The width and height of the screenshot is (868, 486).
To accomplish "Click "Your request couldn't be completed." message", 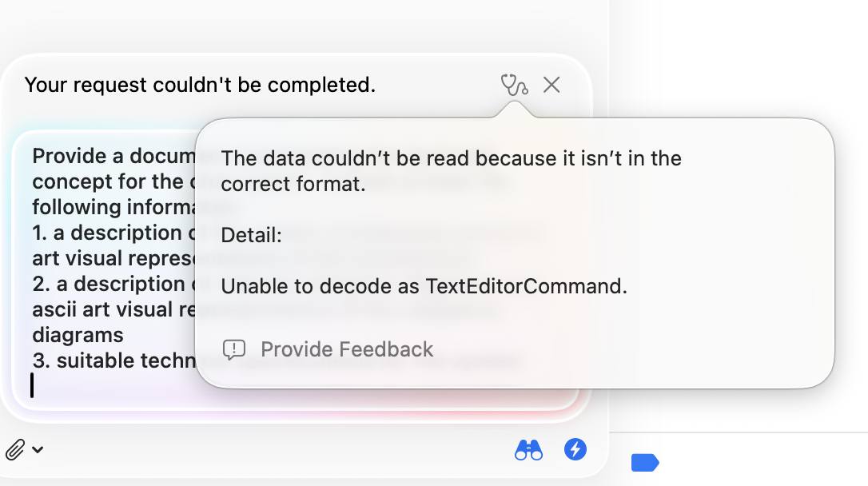I will point(200,85).
